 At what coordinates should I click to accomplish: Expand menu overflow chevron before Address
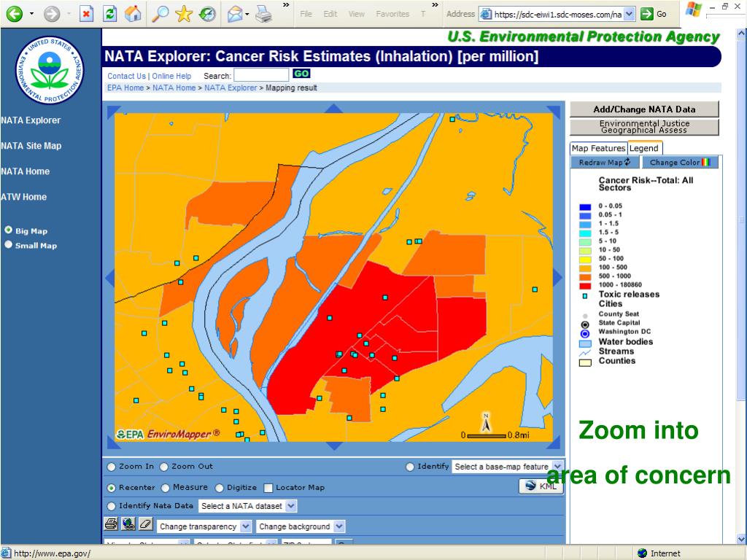[x=435, y=5]
